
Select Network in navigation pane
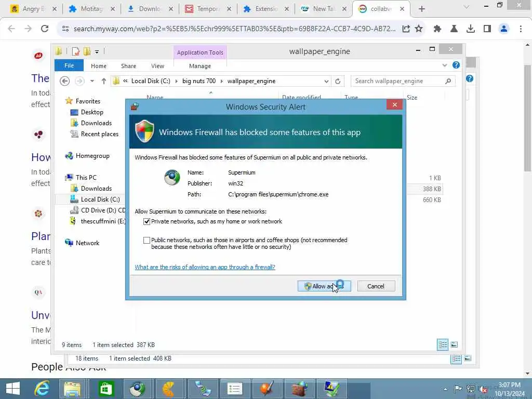click(87, 243)
